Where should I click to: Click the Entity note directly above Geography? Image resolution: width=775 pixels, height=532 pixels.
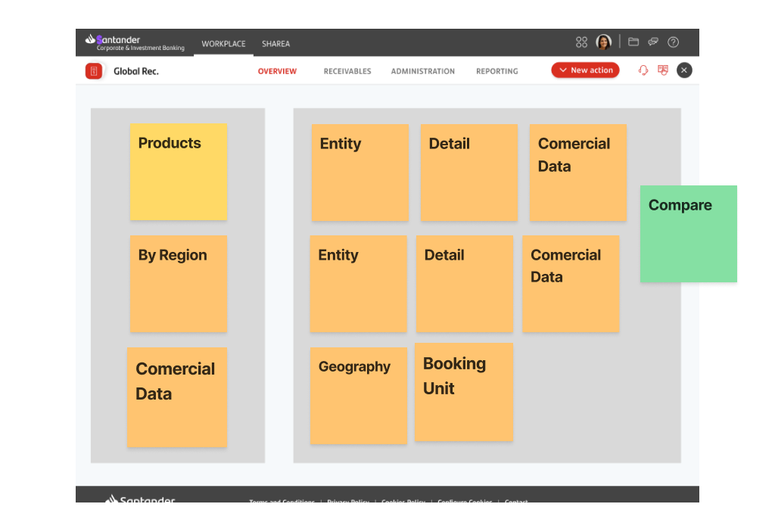tap(358, 284)
